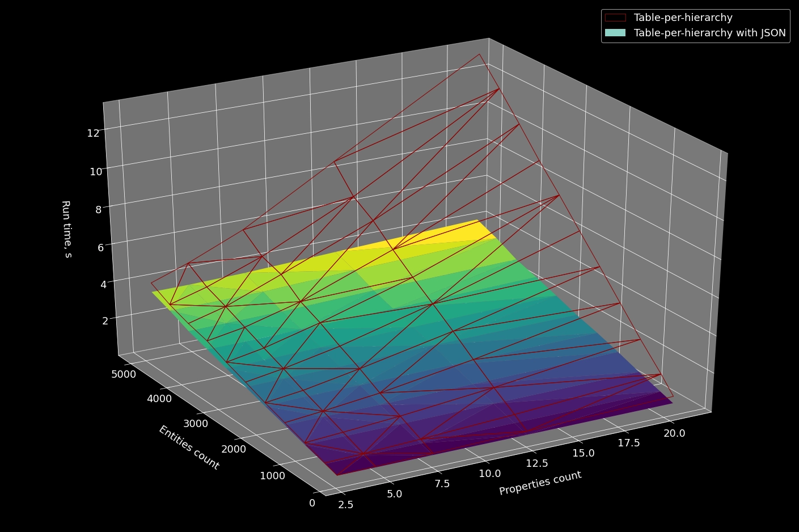This screenshot has height=532, width=799.
Task: Click the 0 tick on the entities axis
Action: [x=312, y=502]
